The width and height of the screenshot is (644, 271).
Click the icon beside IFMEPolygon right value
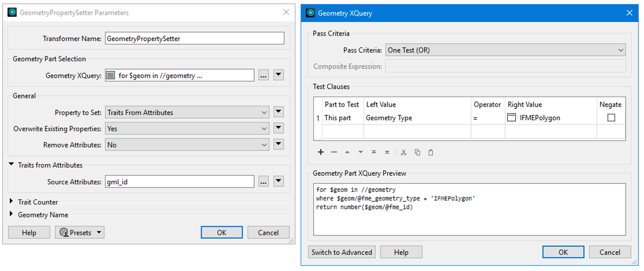pos(511,118)
